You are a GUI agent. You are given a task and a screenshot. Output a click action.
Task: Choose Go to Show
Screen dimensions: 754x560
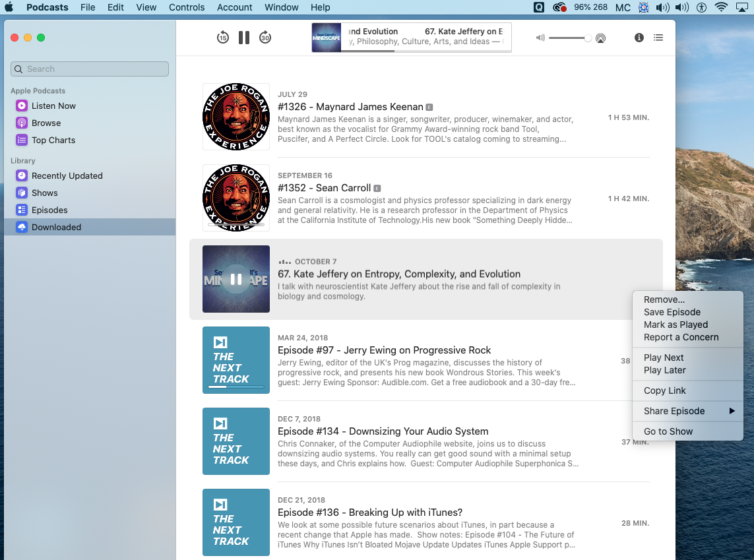pyautogui.click(x=687, y=431)
